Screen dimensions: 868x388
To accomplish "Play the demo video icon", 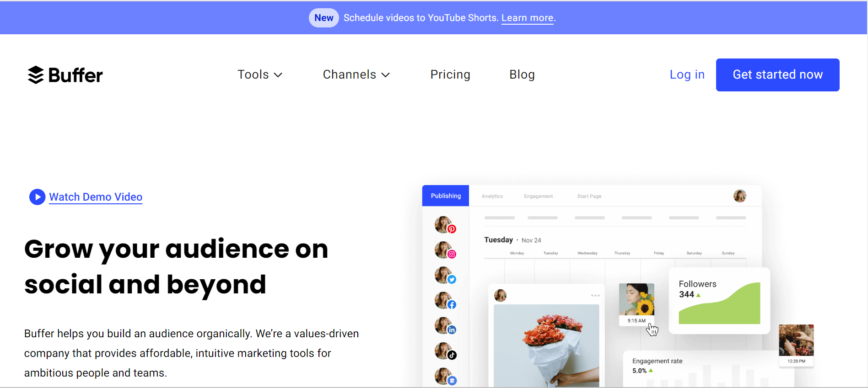I will [x=37, y=197].
